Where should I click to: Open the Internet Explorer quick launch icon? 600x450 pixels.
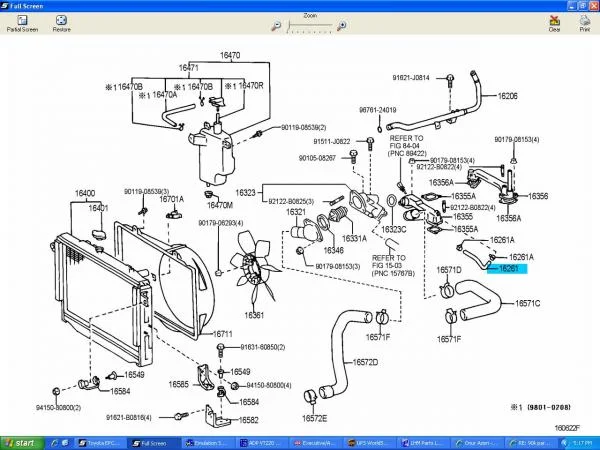[x=54, y=443]
